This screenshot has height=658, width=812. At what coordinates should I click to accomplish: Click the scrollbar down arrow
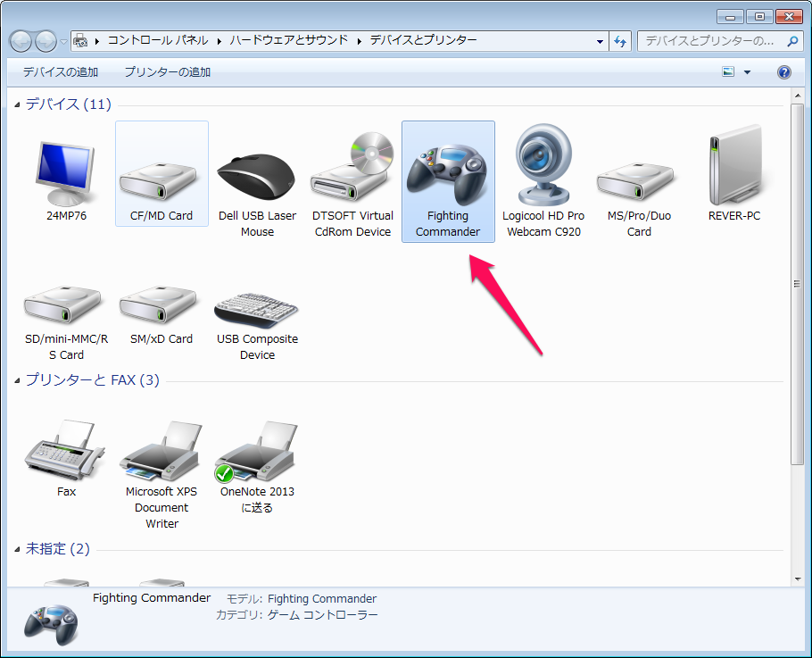click(797, 579)
